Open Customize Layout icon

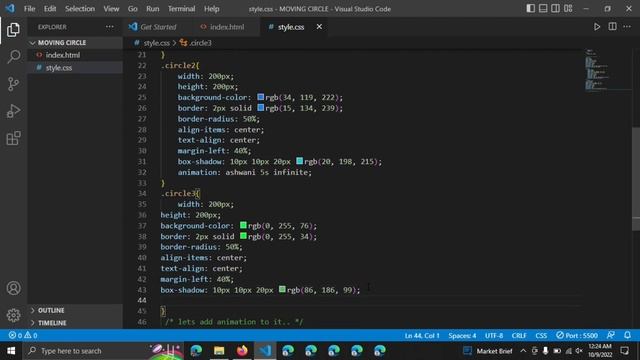click(568, 9)
